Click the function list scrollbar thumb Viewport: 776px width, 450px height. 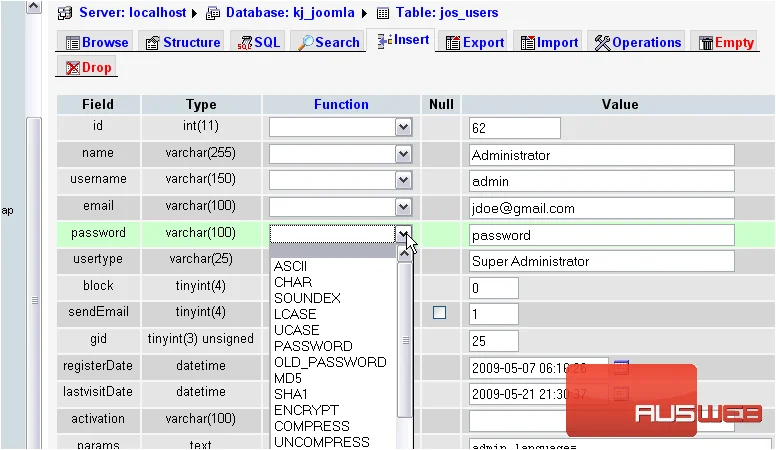405,340
